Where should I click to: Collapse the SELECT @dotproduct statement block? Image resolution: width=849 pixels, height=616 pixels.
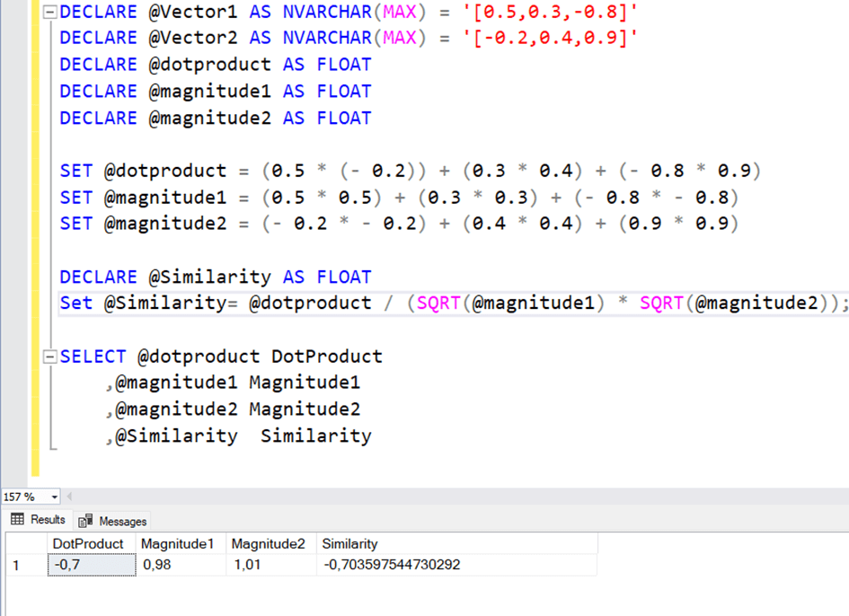tap(49, 356)
